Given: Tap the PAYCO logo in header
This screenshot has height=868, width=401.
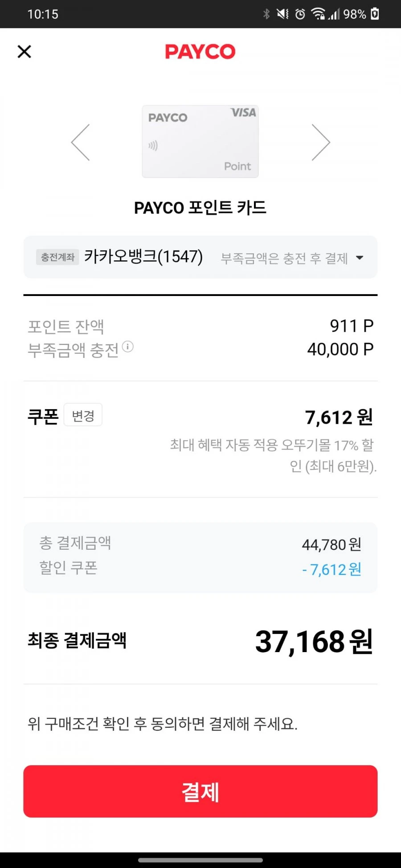Looking at the screenshot, I should 200,52.
